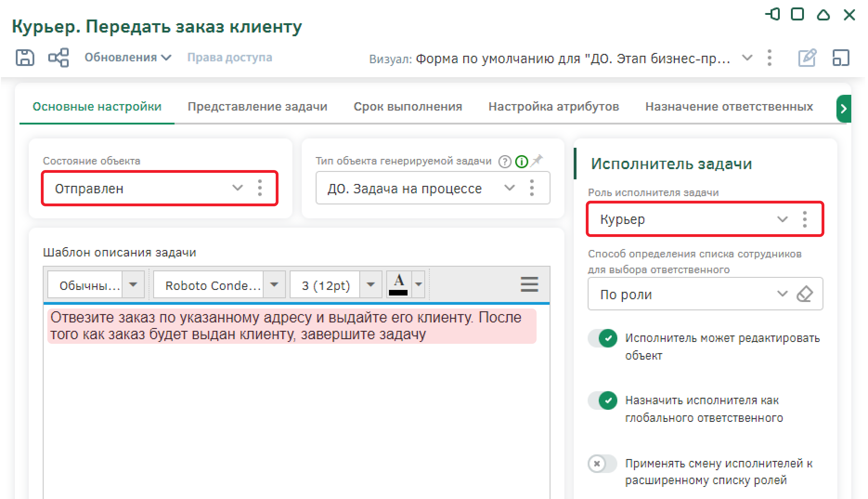Image resolution: width=868 pixels, height=499 pixels.
Task: Open three-dot menu next to Визуал selector
Action: 770,58
